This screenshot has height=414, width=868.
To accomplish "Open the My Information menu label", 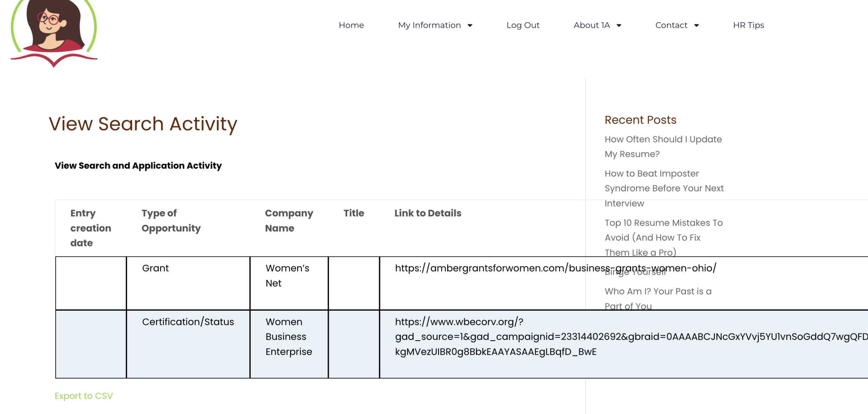I will (429, 25).
